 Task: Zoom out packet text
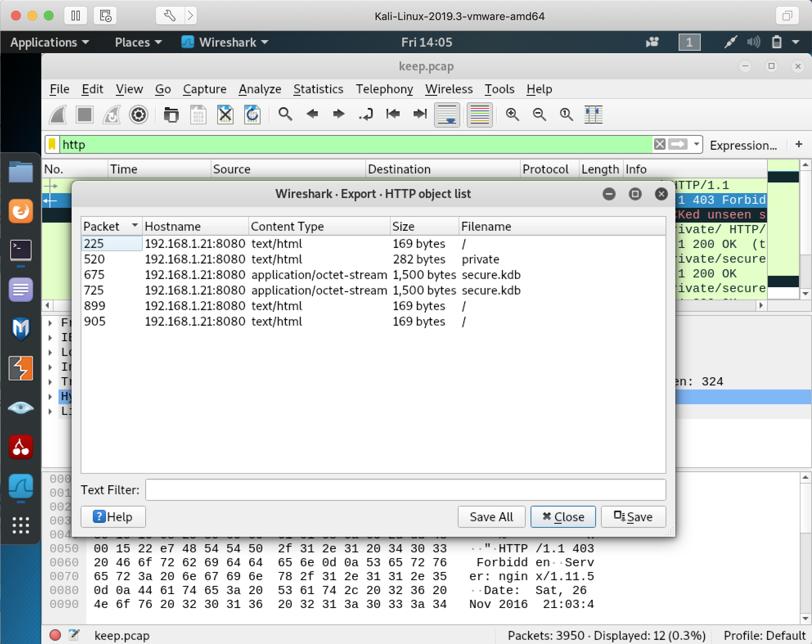point(539,114)
